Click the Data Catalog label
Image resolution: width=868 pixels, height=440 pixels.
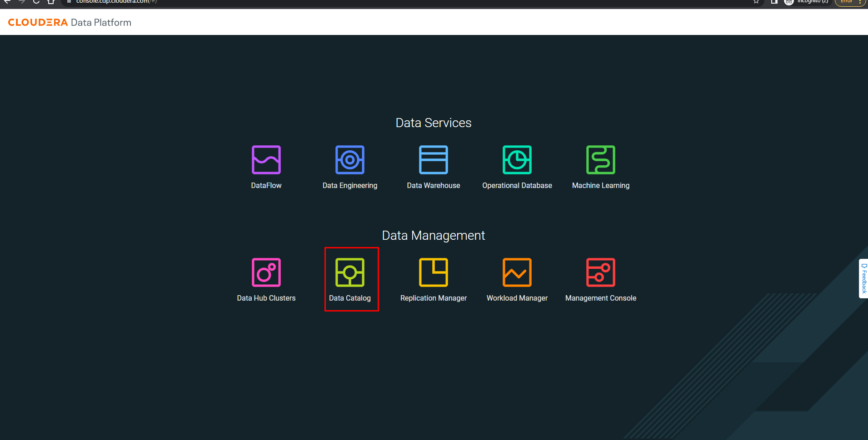coord(350,298)
